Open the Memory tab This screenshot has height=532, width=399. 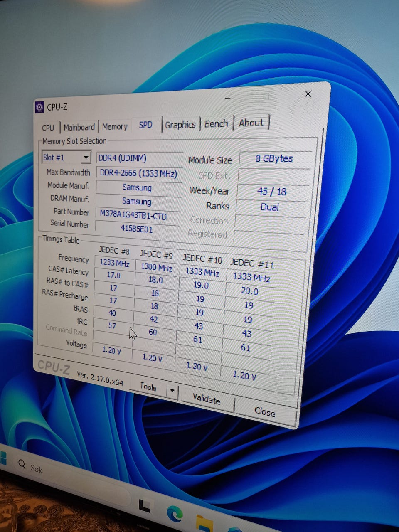pos(115,126)
